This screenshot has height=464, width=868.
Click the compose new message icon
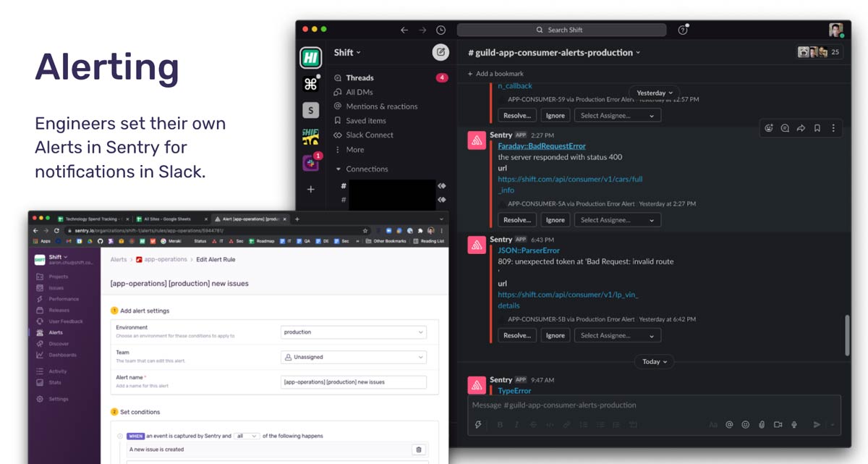440,52
